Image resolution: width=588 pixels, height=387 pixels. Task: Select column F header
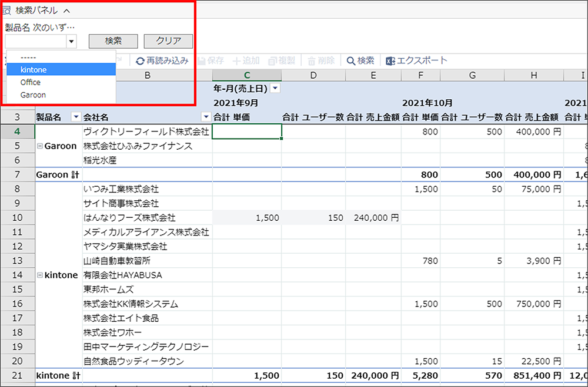tap(421, 75)
